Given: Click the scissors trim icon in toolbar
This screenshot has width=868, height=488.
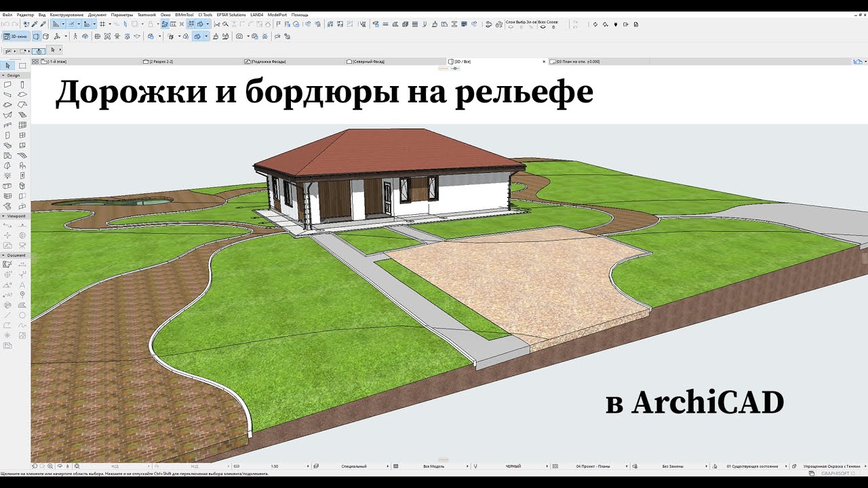Looking at the screenshot, I should 217,24.
